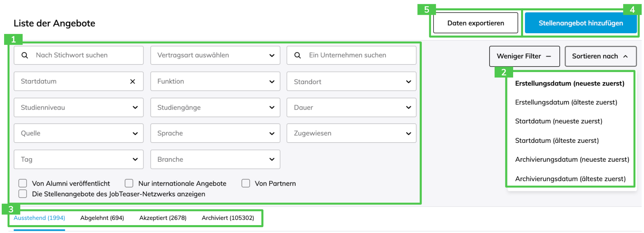
Task: Clear the Startdatum field with X icon
Action: [x=133, y=82]
